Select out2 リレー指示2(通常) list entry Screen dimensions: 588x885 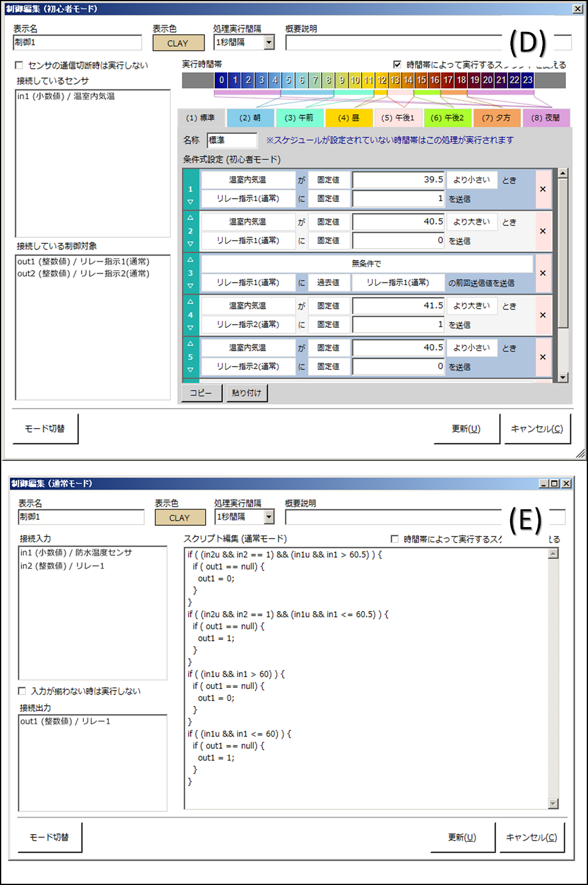coord(83,273)
